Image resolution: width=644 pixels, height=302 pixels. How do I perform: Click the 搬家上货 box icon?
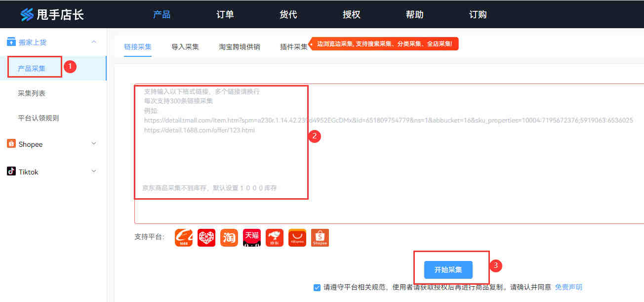[11, 42]
